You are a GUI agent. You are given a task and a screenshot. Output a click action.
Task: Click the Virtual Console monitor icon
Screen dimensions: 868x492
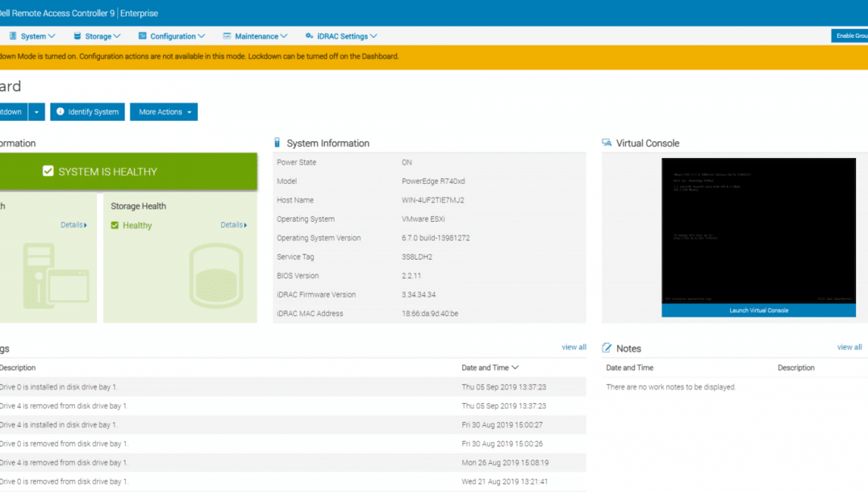pyautogui.click(x=607, y=142)
